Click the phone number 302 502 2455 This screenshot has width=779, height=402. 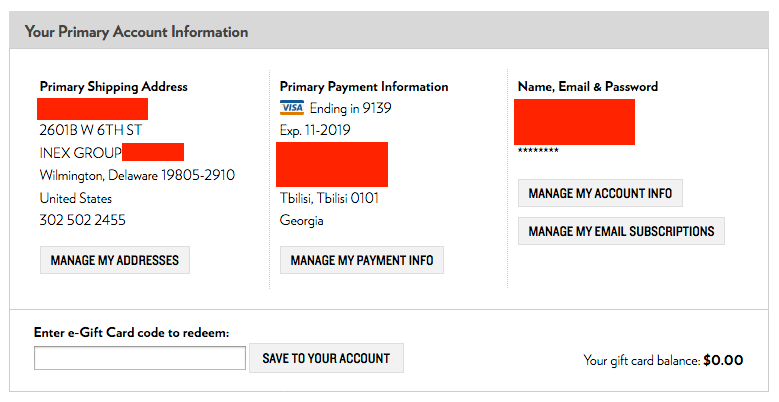(82, 220)
